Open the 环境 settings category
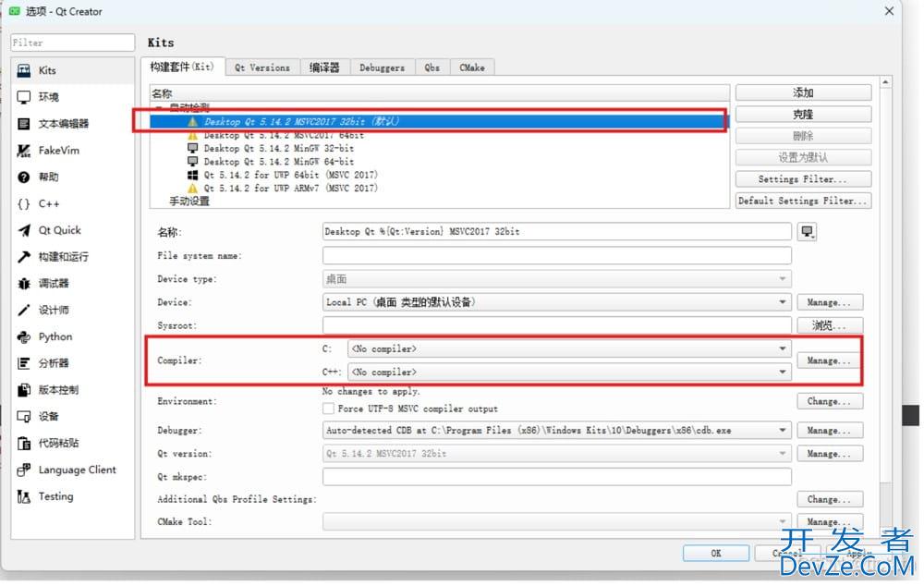 click(x=73, y=97)
